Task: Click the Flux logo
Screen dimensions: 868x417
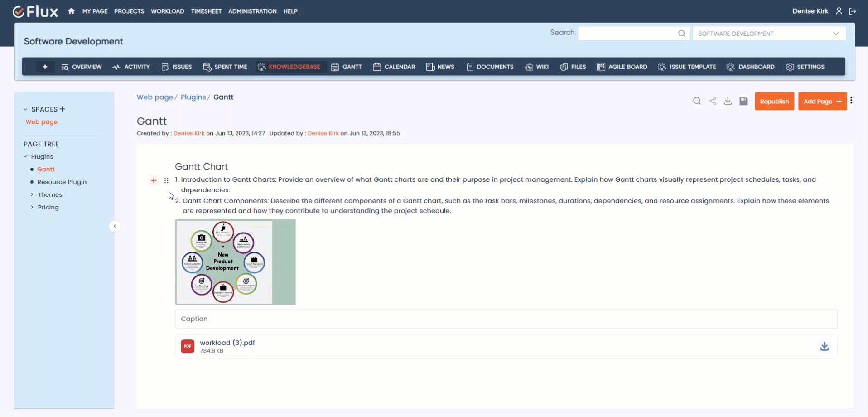Action: (34, 11)
